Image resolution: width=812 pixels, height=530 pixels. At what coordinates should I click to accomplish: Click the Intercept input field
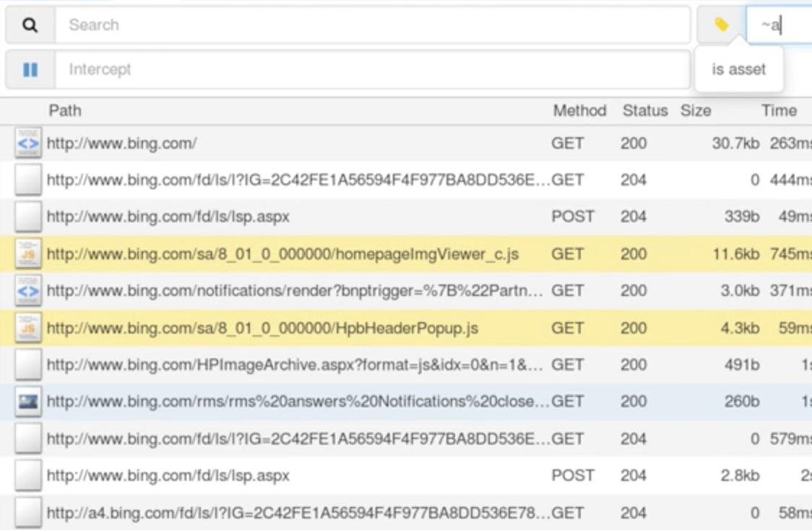pyautogui.click(x=372, y=69)
